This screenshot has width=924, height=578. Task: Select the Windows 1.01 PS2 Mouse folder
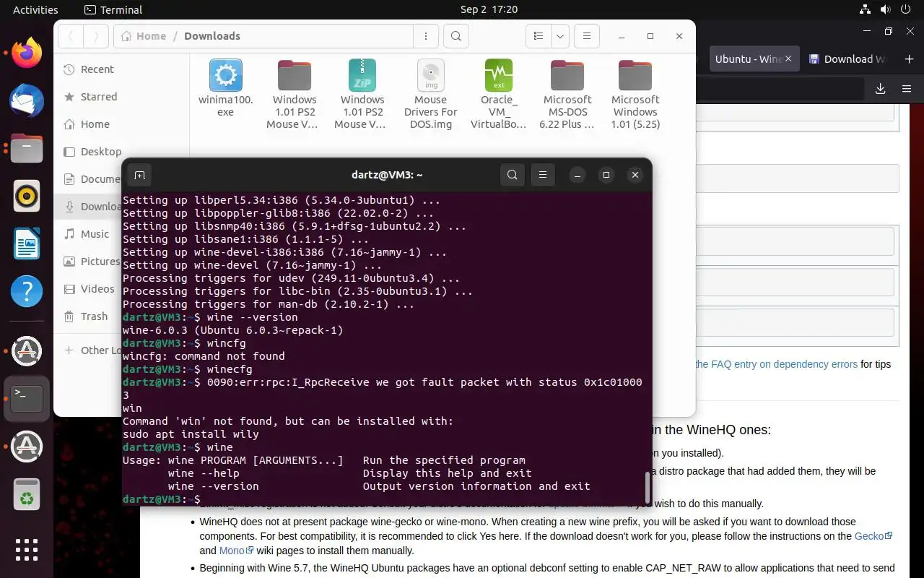tap(294, 94)
